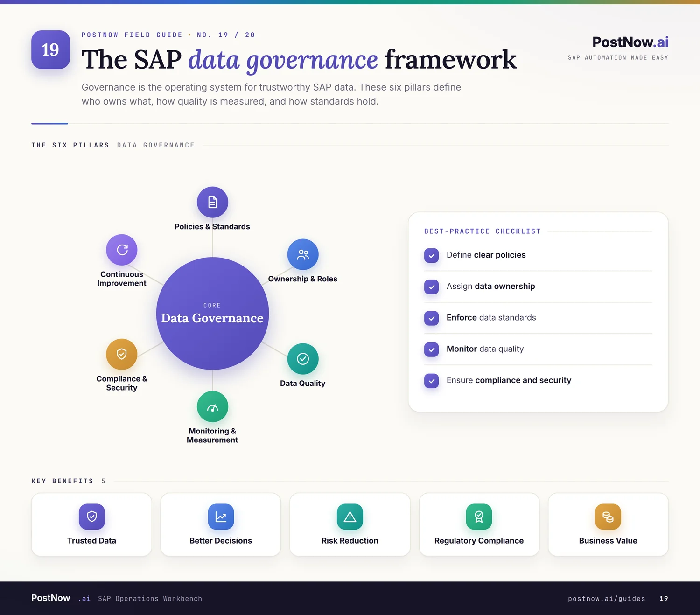Click 'POSTNOW FIELD GUIDE' header text
Screen dimensions: 700x615
132,35
